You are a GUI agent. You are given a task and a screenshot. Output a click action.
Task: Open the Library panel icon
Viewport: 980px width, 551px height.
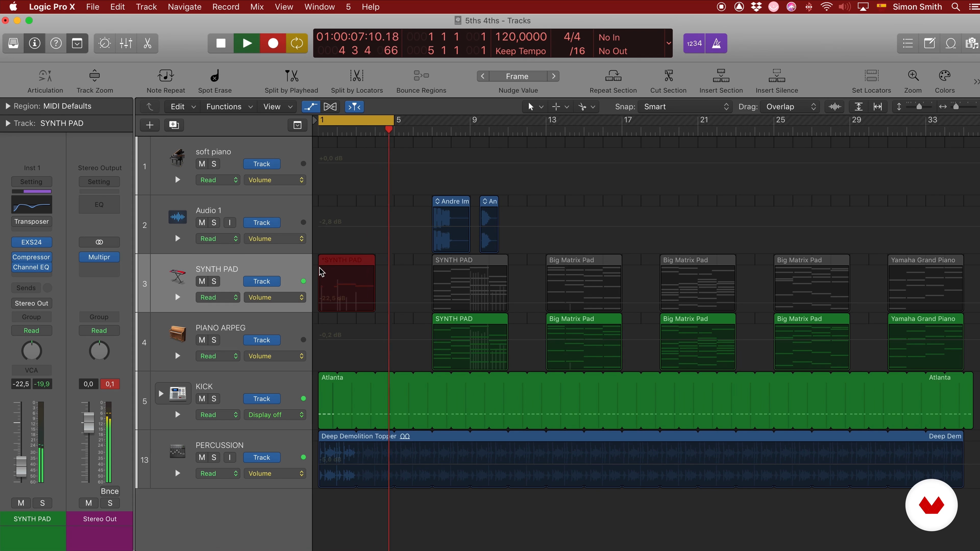point(13,43)
